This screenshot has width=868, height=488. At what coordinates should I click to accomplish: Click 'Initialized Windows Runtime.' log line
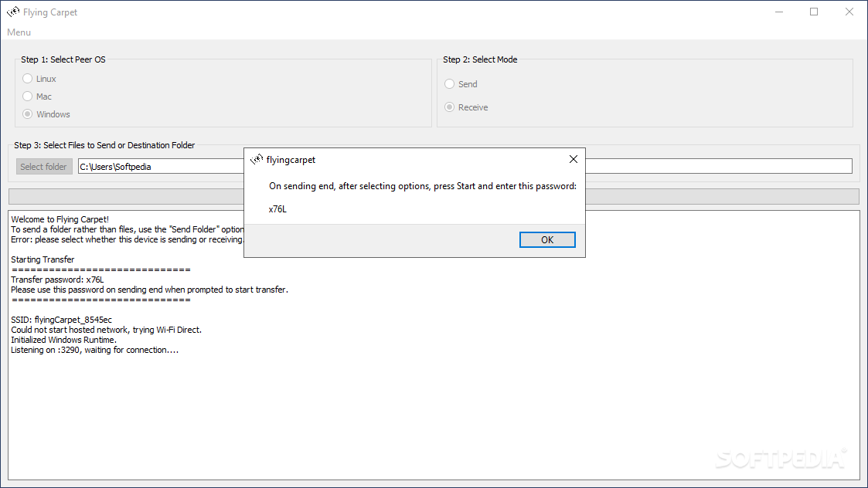pyautogui.click(x=63, y=340)
